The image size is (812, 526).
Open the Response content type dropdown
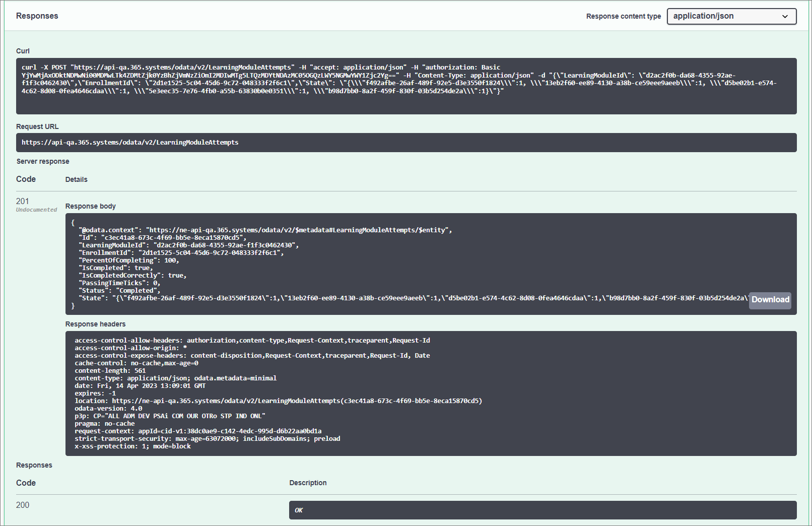pyautogui.click(x=731, y=16)
